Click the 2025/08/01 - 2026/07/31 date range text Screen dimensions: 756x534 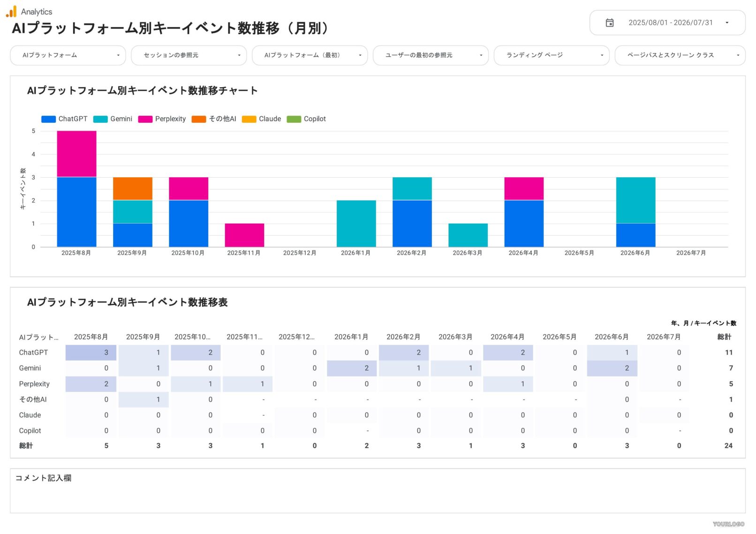[x=671, y=23]
